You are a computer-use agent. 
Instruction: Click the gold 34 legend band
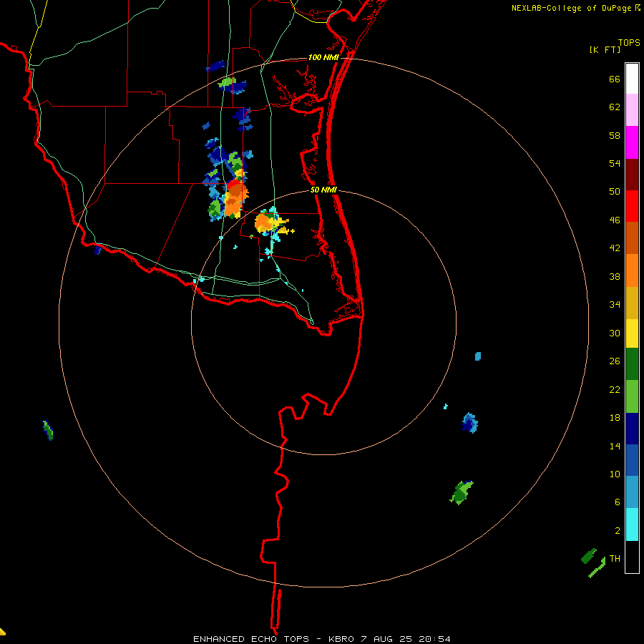(x=632, y=303)
